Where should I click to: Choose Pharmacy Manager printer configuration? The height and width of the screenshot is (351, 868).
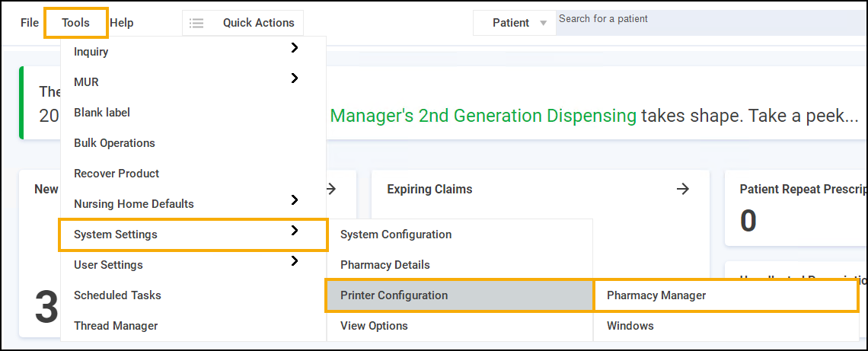pyautogui.click(x=656, y=295)
